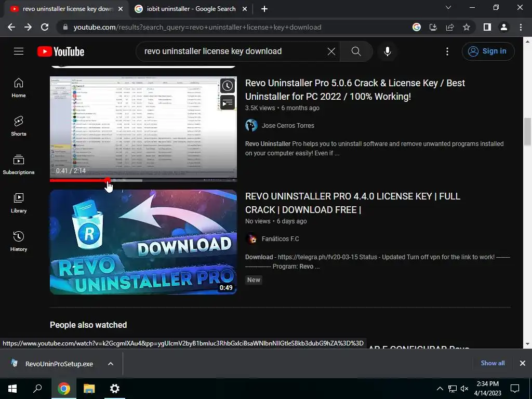Click the "New" badge under Fanáticos video
532x399 pixels.
[254, 280]
